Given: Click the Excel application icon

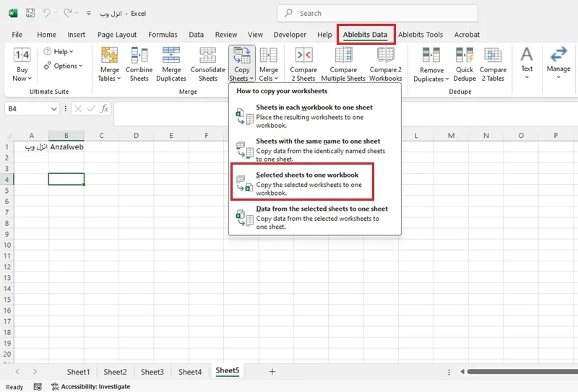Looking at the screenshot, I should pyautogui.click(x=13, y=13).
